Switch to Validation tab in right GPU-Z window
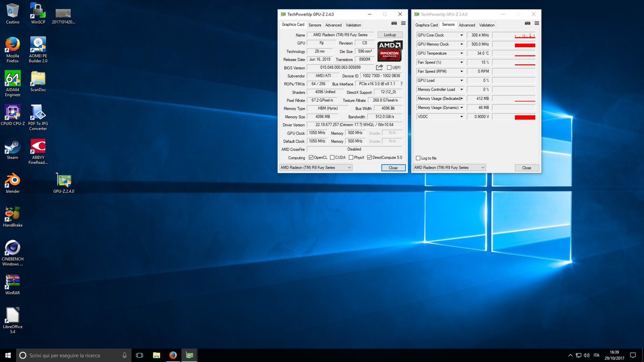Image resolution: width=644 pixels, height=362 pixels. tap(487, 25)
